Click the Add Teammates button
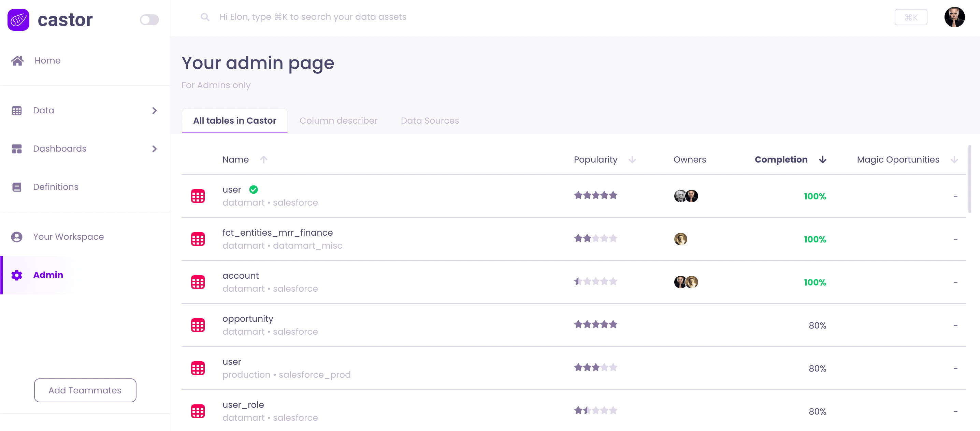Viewport: 980px width, 431px height. 85,390
